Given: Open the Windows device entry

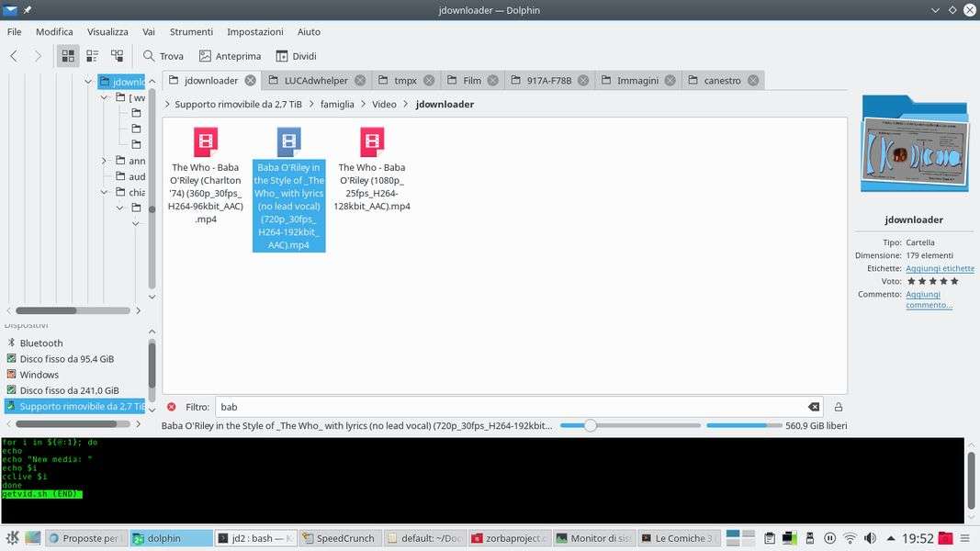Looking at the screenshot, I should 39,375.
